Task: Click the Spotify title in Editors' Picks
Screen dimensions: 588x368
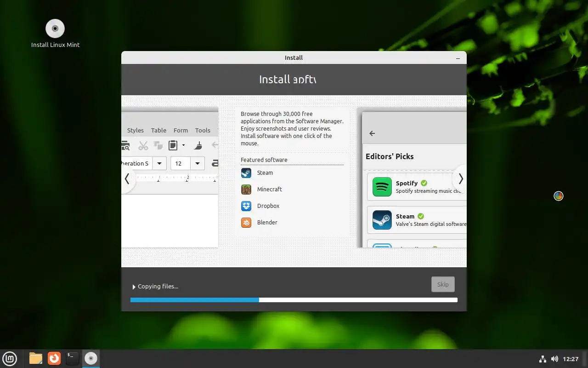Action: pyautogui.click(x=407, y=183)
